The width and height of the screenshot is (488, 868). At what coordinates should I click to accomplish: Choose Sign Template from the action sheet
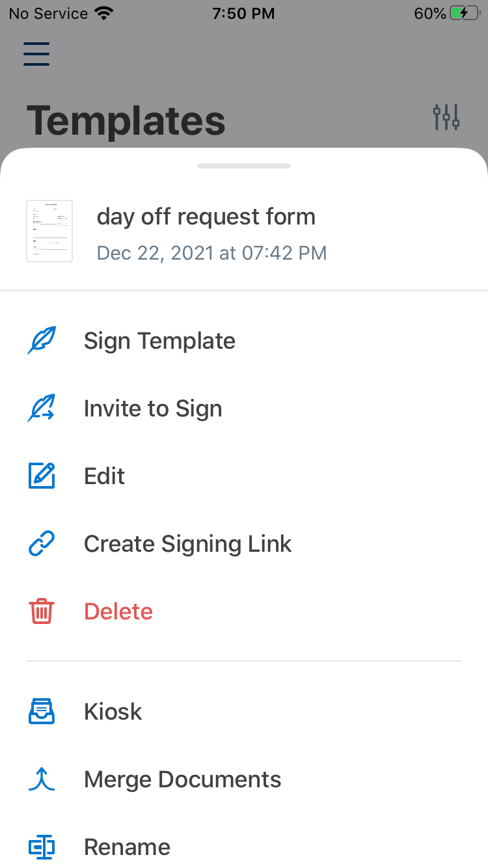(159, 341)
